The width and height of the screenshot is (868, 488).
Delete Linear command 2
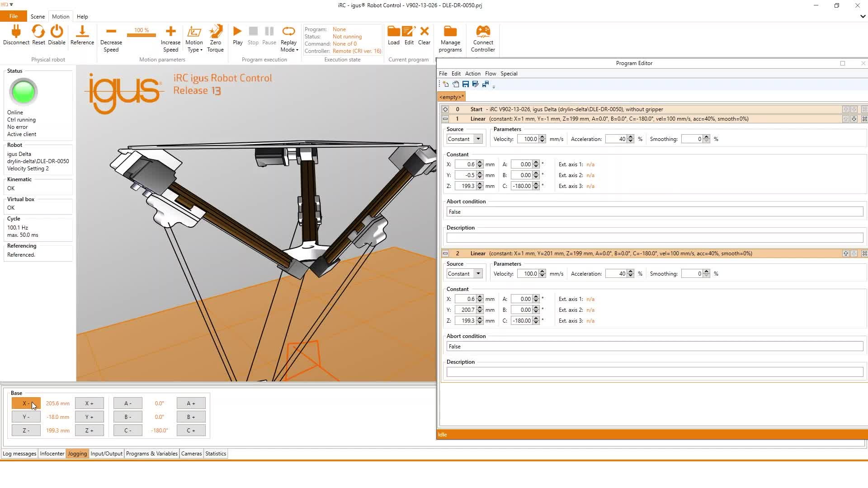point(864,253)
